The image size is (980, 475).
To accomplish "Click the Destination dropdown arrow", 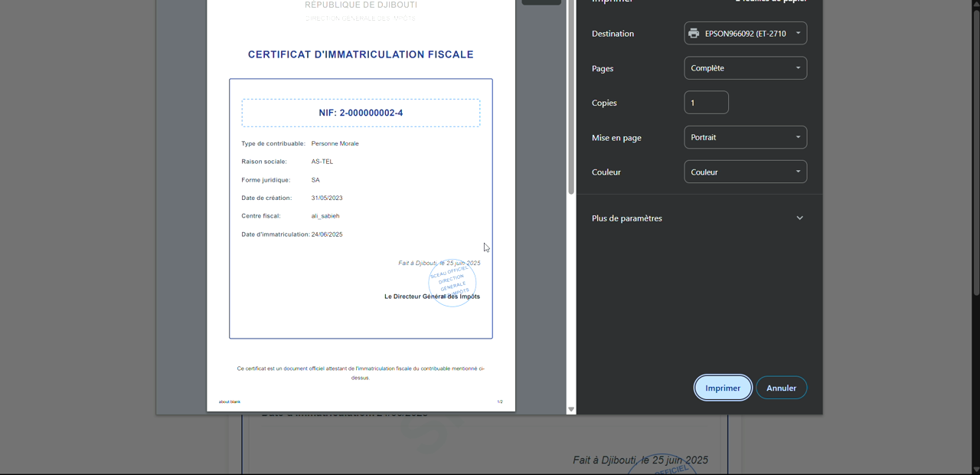I will click(798, 34).
